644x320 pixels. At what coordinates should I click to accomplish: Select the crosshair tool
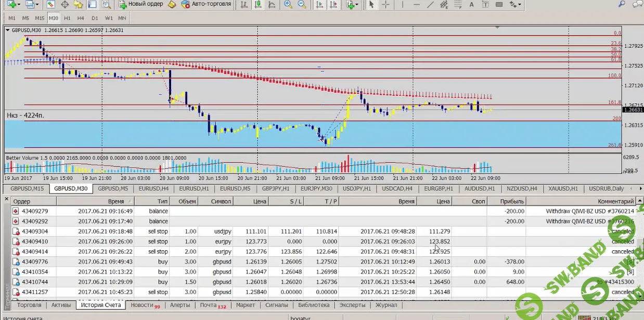pos(385,4)
